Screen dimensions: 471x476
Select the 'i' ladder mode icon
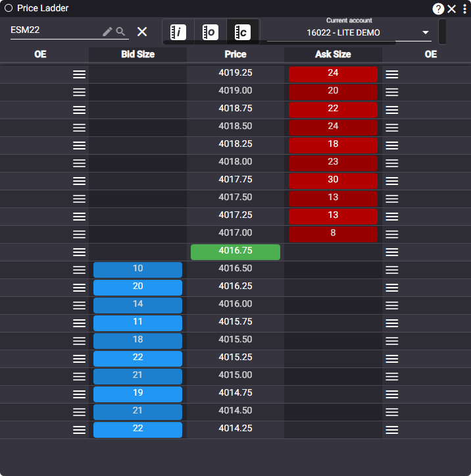(178, 32)
